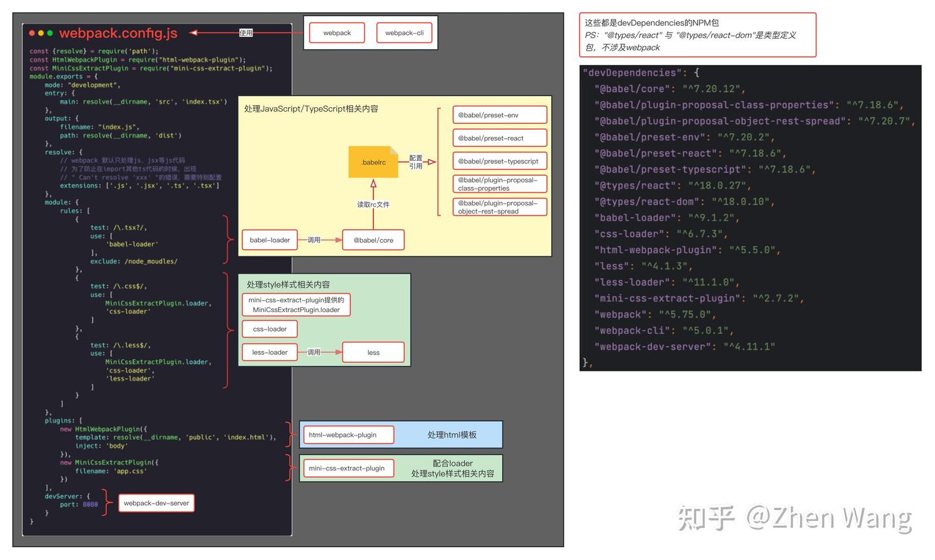Click the note '这些都是devDependencies的NPM包'
The height and width of the screenshot is (560, 935).
click(x=652, y=23)
